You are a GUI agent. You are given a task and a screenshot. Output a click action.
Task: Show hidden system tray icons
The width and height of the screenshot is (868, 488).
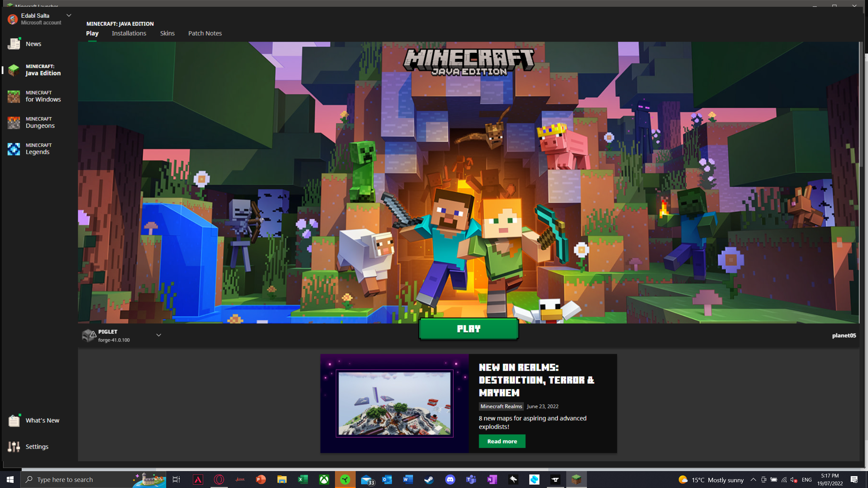click(x=753, y=480)
